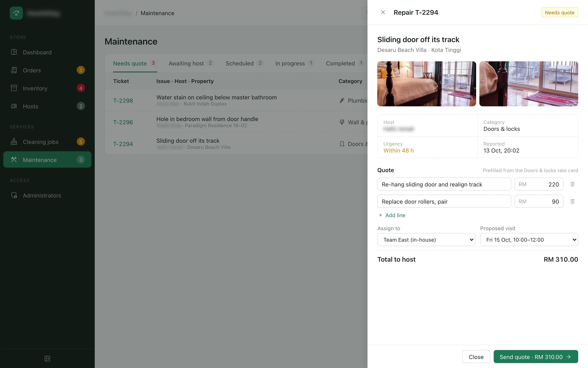Viewport: 588px width, 368px height.
Task: Click the RM 220 amount field
Action: pos(539,184)
